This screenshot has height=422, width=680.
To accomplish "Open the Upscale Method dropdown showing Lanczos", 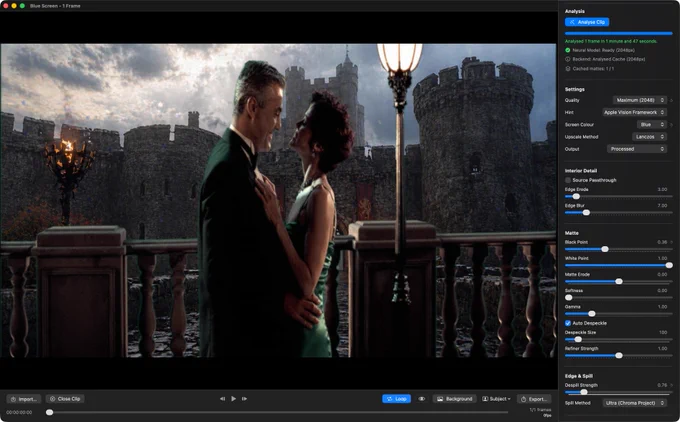I will tap(649, 137).
